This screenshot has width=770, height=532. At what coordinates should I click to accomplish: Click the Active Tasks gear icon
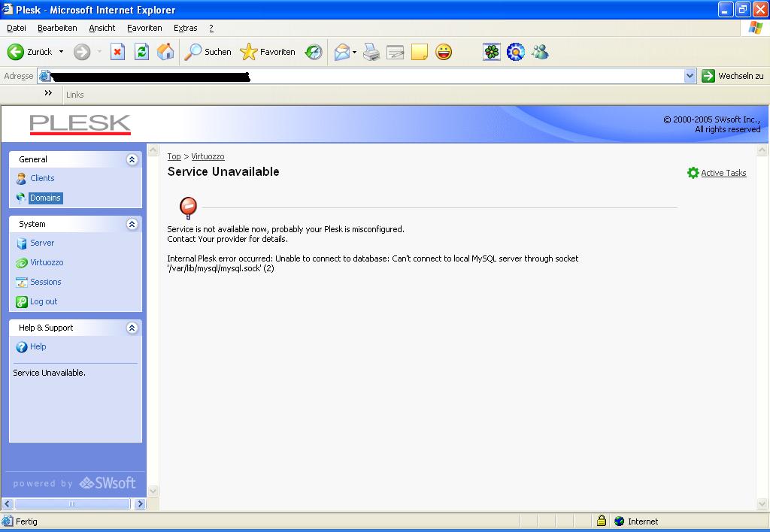pyautogui.click(x=693, y=173)
